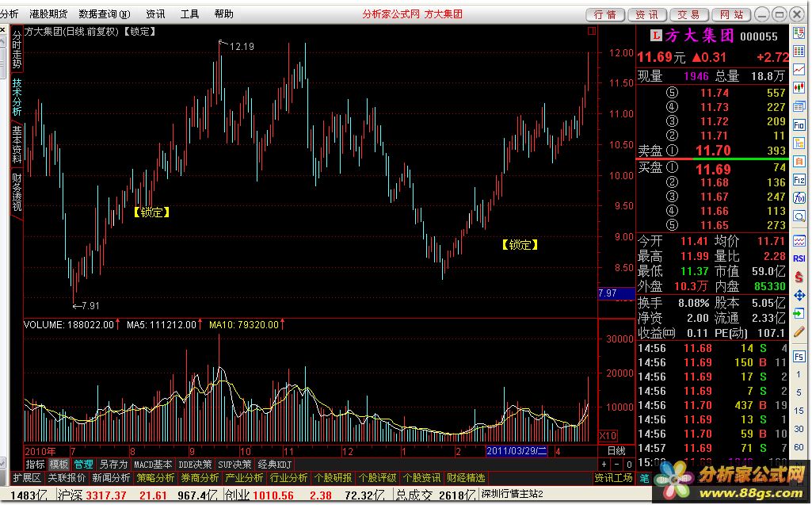
Task: Click the F12 trading icon in sidebar
Action: click(799, 180)
